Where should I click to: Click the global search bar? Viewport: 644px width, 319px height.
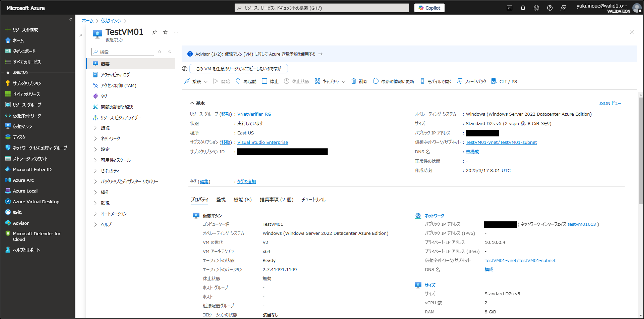point(322,8)
